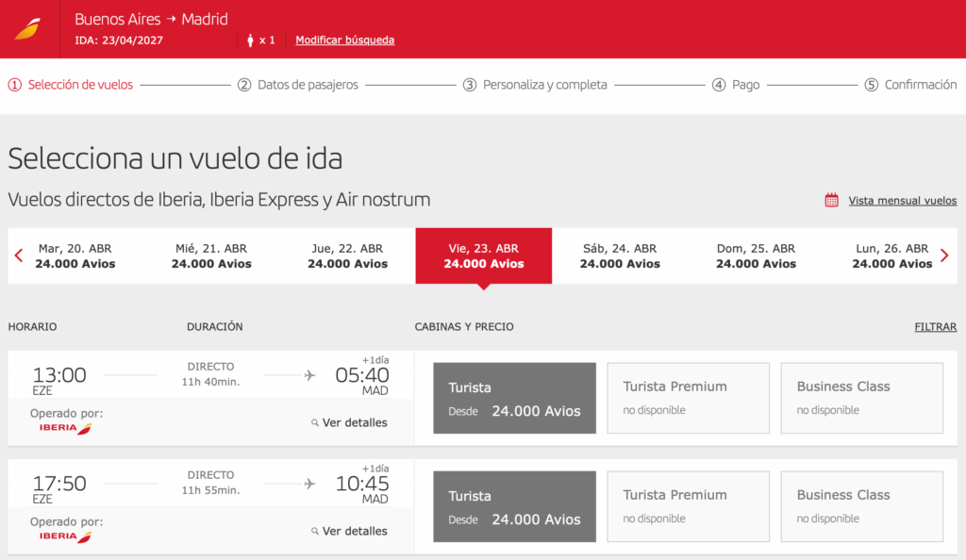
Task: Choose Turista fare for 13:00 flight
Action: click(x=514, y=398)
